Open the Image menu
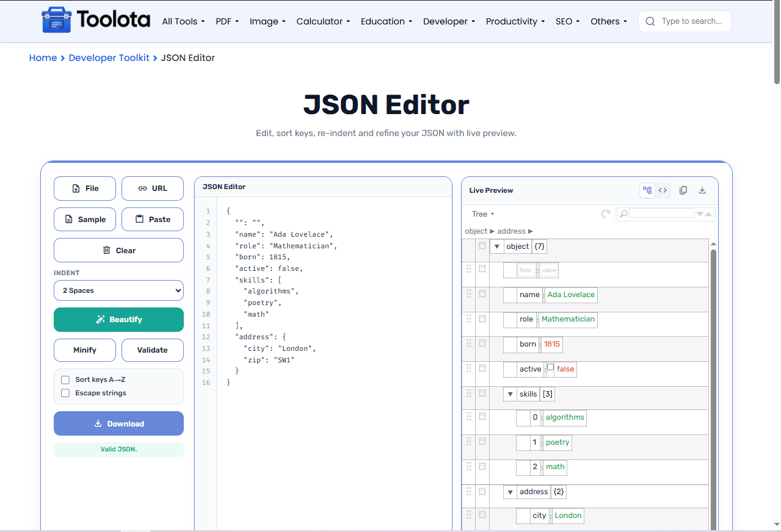Screen dimensions: 781x532 click(267, 21)
